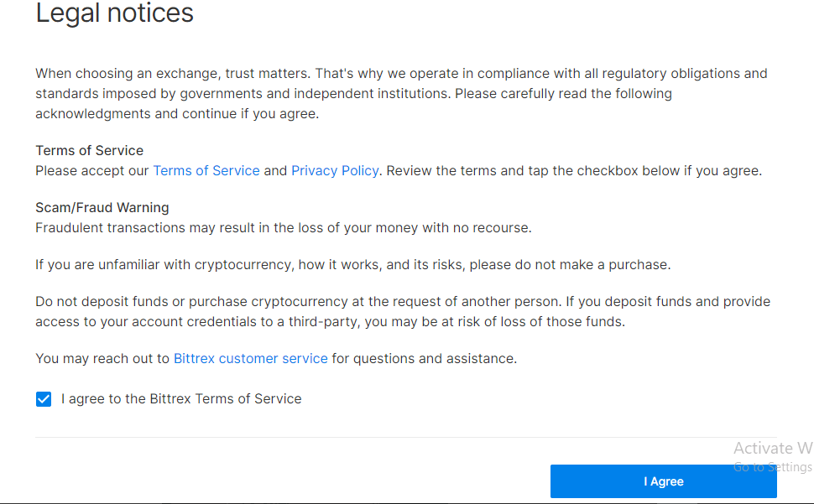The height and width of the screenshot is (504, 814).
Task: Open the Privacy Policy link
Action: click(335, 171)
